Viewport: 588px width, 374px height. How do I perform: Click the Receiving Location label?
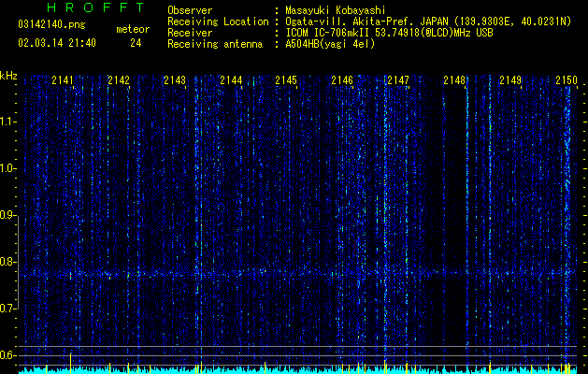pos(218,22)
